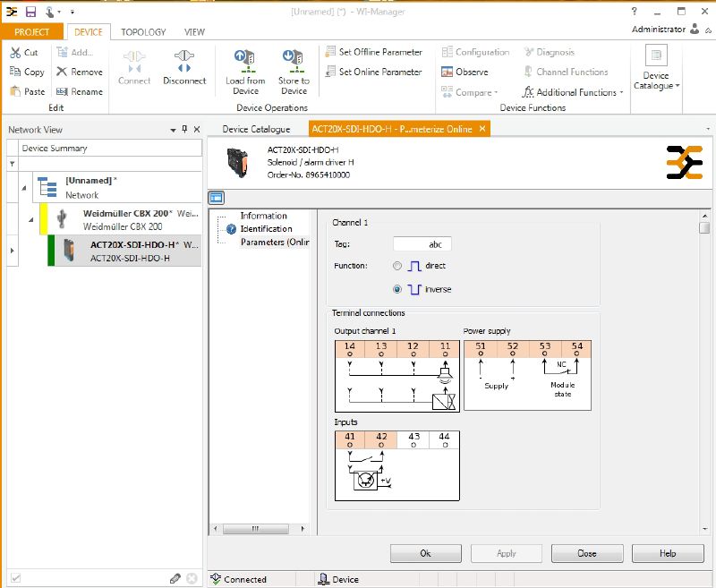The image size is (716, 588).
Task: Open the Device Catalogue document tab
Action: tap(256, 129)
